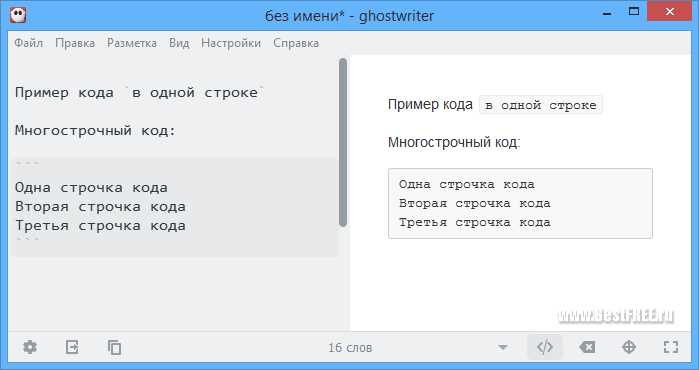Click preview code line 'Вторая строчка кода'
The width and height of the screenshot is (699, 370).
(x=475, y=203)
